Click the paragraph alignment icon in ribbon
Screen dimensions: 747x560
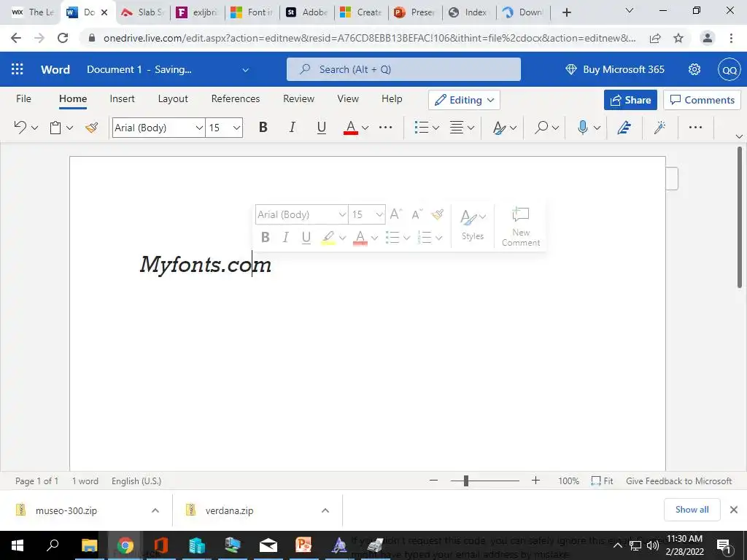(x=457, y=127)
